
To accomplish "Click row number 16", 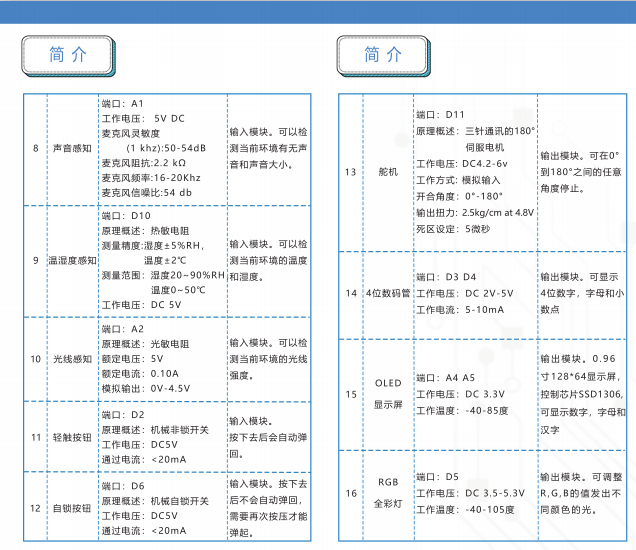I will (x=351, y=493).
